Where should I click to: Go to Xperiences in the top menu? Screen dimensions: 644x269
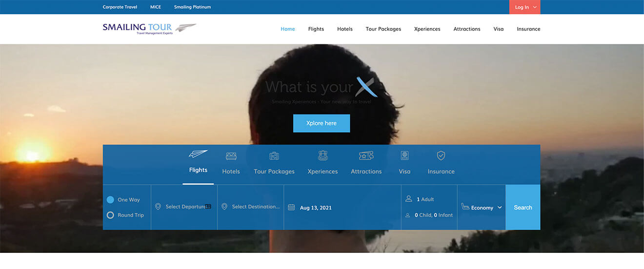[x=427, y=29]
